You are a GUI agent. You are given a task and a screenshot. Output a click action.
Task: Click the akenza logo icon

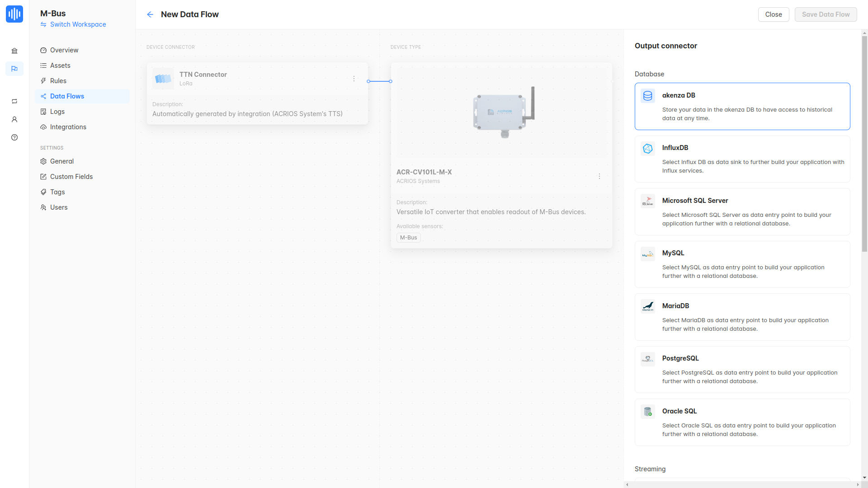coord(14,14)
